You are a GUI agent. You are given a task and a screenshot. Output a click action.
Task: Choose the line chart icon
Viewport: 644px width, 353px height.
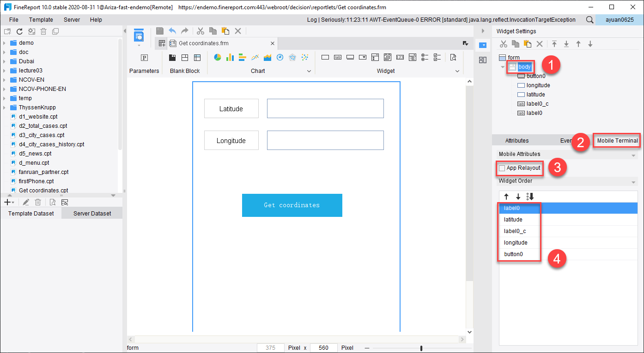coord(255,57)
